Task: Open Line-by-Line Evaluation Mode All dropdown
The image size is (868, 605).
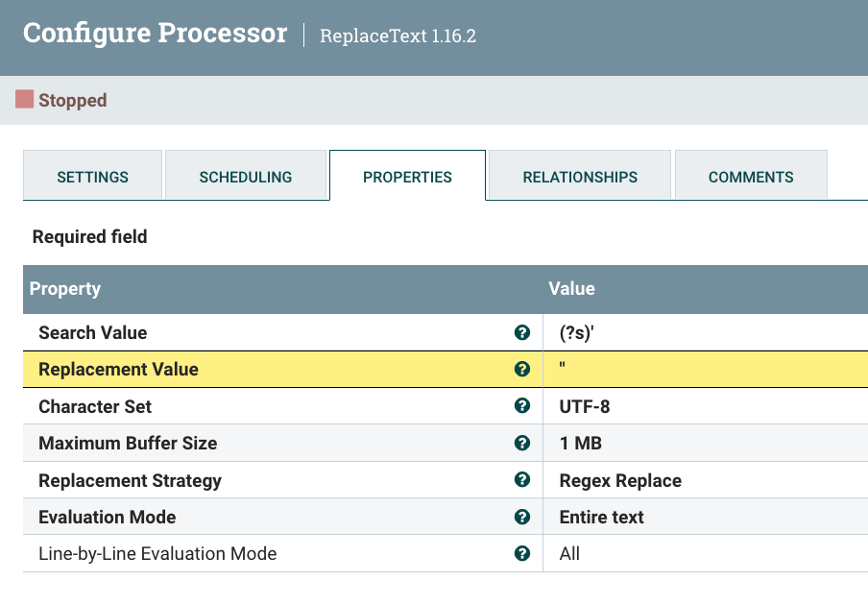Action: [x=706, y=553]
